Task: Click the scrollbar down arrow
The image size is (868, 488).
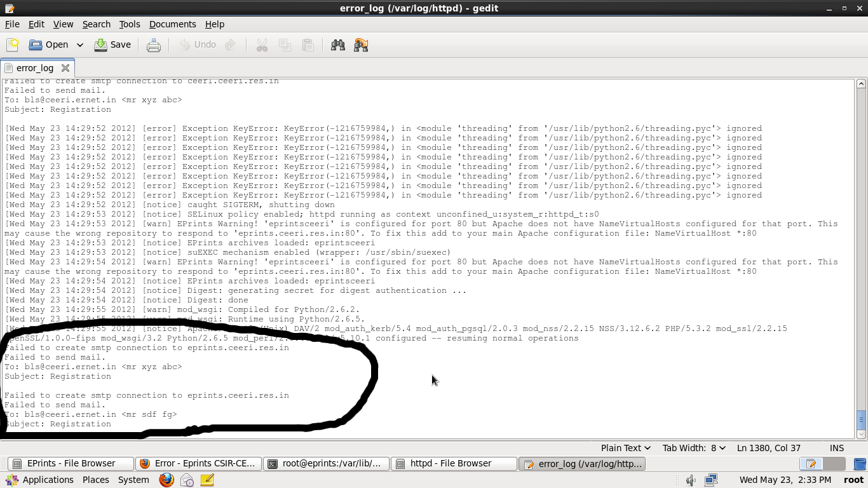Action: coord(861,435)
